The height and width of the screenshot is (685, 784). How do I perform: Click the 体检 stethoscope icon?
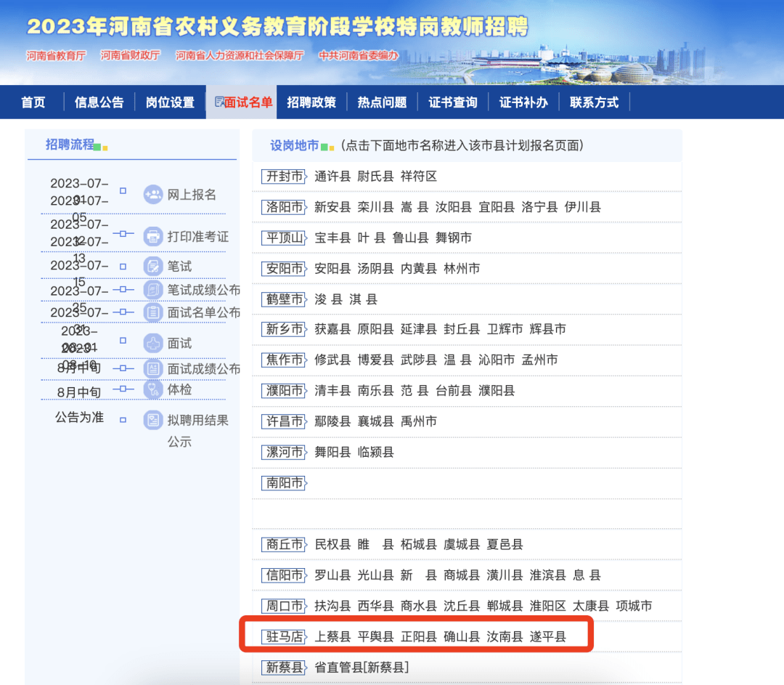[x=153, y=389]
